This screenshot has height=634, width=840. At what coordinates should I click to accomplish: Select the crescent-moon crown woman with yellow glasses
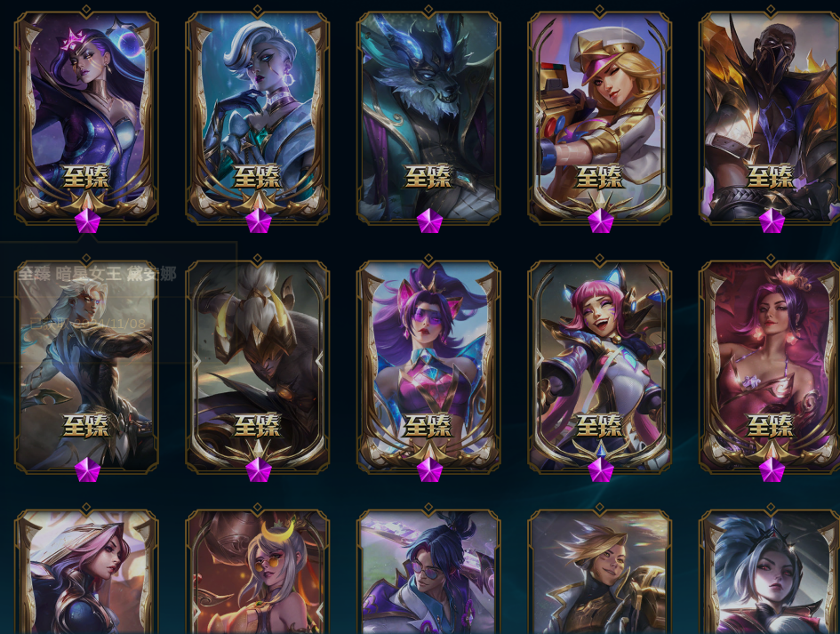click(x=257, y=571)
